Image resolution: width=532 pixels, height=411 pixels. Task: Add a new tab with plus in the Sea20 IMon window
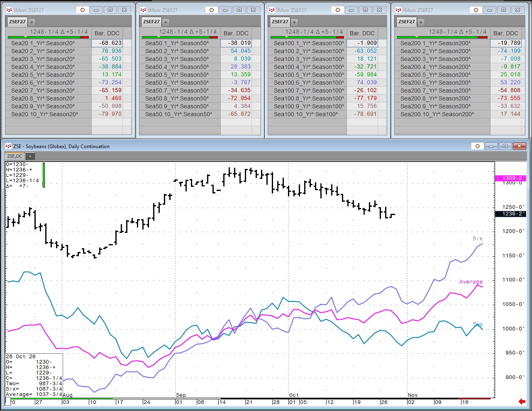[32, 22]
